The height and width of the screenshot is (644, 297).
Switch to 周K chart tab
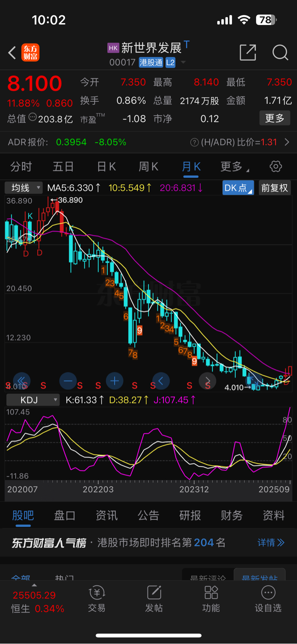148,167
